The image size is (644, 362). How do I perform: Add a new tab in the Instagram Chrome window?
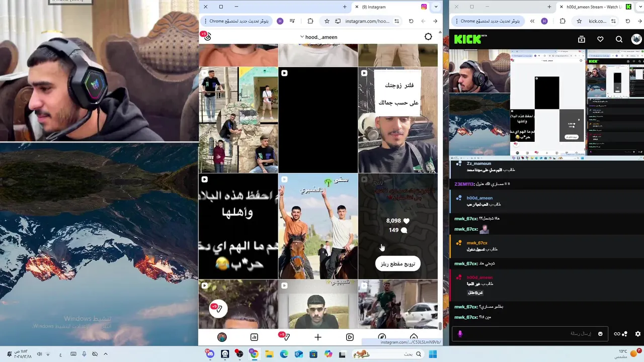click(345, 7)
